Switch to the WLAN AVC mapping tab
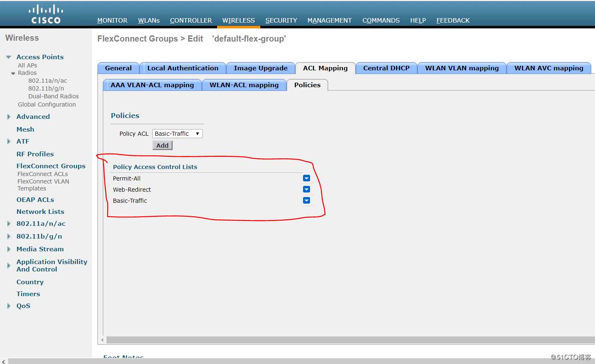595x364 pixels. (x=549, y=68)
